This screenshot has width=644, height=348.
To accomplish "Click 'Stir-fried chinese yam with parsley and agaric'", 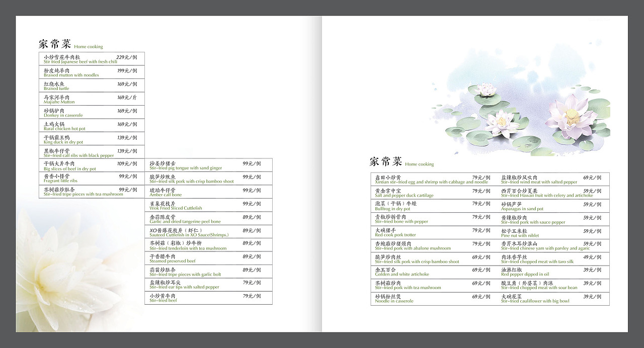I will (x=545, y=248).
